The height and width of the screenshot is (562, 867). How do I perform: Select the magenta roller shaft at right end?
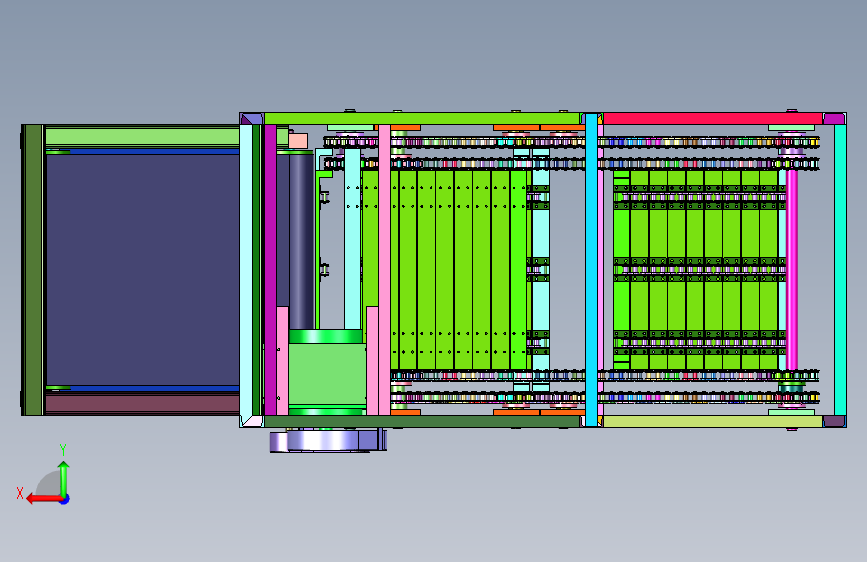[792, 269]
